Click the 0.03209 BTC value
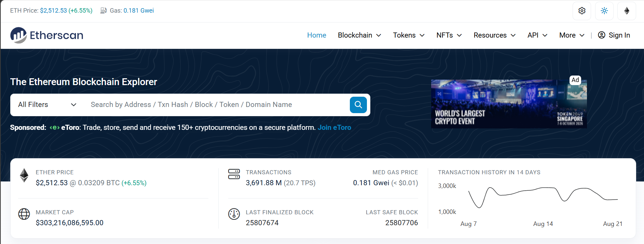Screen dimensions: 644x244 pos(99,183)
